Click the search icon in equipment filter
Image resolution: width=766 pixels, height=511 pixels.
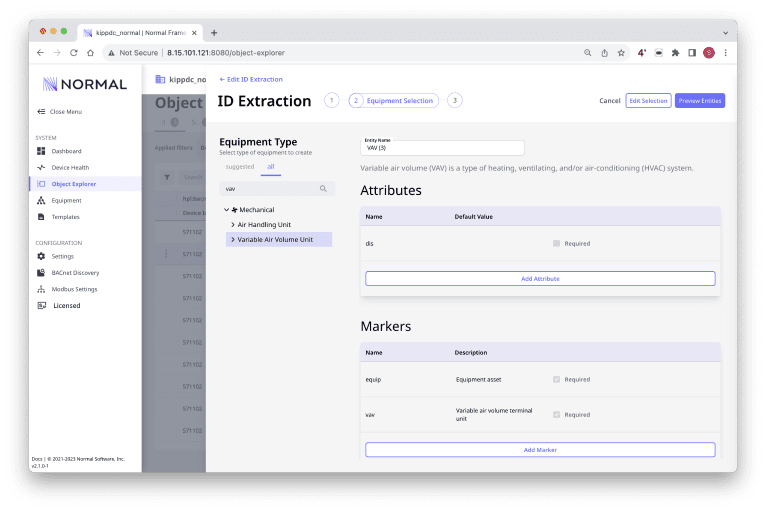(323, 188)
